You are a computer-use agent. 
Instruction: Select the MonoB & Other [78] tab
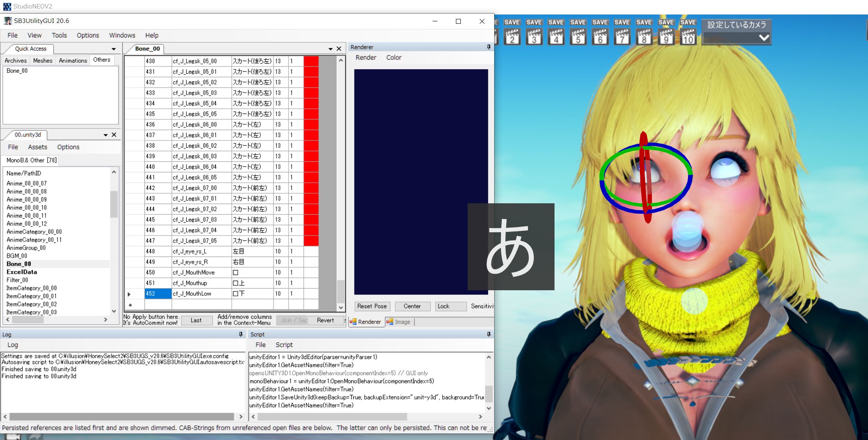31,160
